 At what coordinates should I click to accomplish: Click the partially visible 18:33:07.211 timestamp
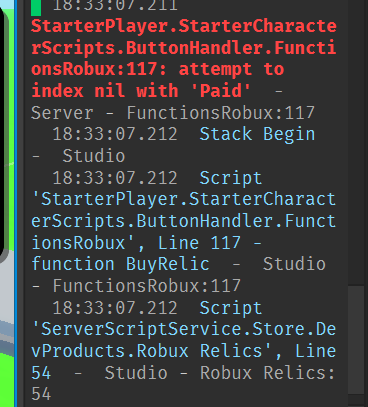pos(115,6)
